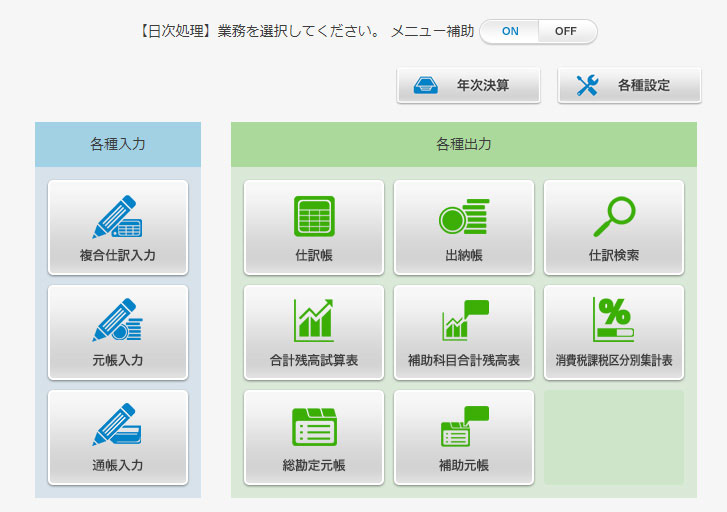Turn menu assistance ON
This screenshot has width=727, height=512.
coord(510,31)
